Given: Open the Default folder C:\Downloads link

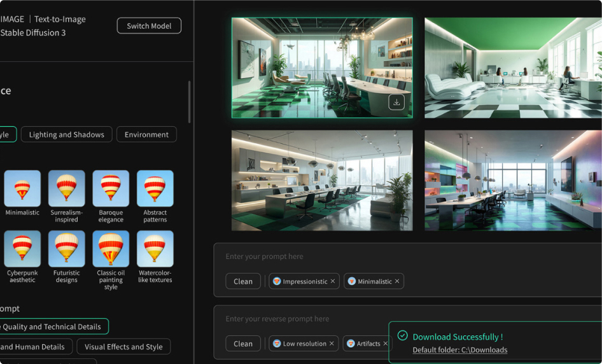Looking at the screenshot, I should 459,350.
